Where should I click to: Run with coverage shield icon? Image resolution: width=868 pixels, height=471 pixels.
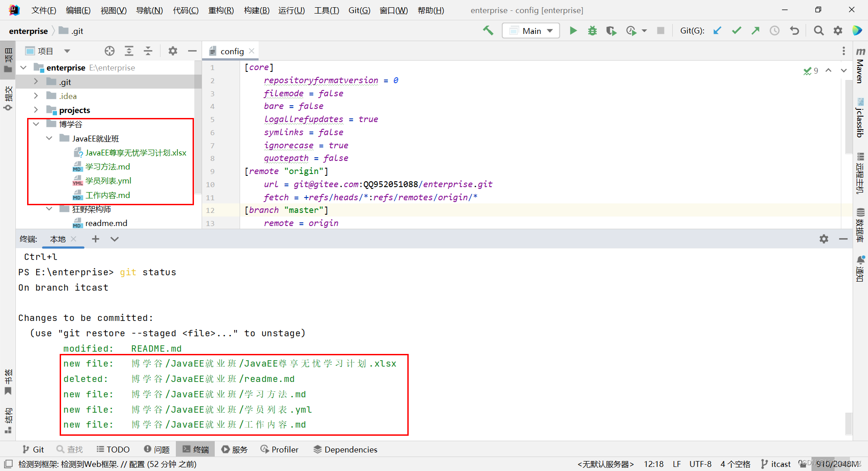click(611, 31)
